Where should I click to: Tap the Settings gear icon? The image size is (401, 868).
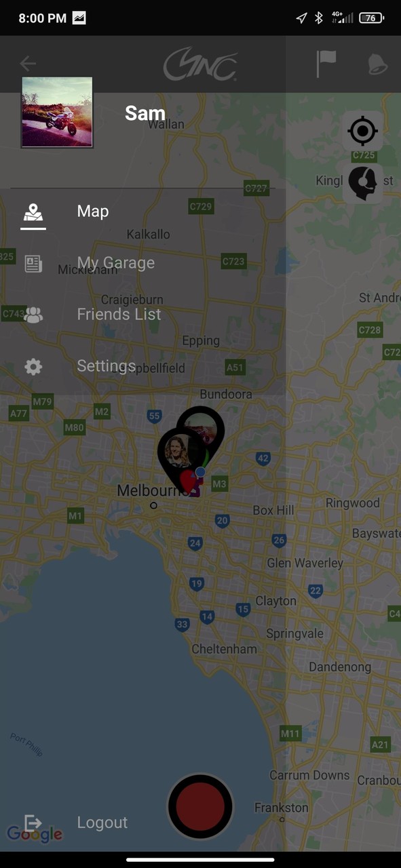point(33,367)
